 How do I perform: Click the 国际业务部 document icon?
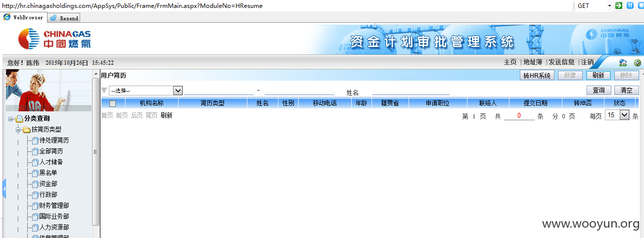pyautogui.click(x=35, y=217)
